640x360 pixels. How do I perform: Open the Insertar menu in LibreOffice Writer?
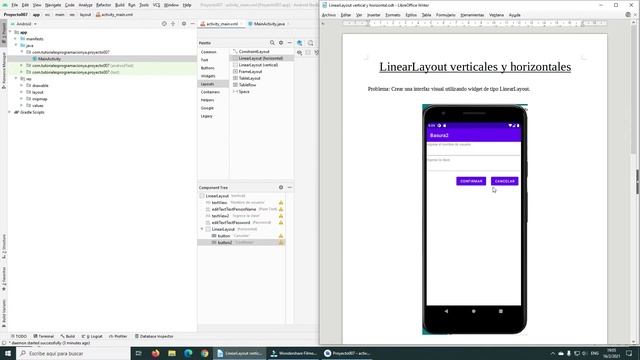[373, 15]
